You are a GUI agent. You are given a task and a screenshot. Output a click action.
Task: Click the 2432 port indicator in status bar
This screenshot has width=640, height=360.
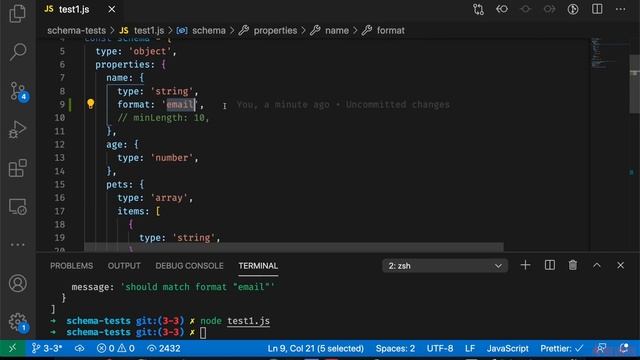click(164, 348)
